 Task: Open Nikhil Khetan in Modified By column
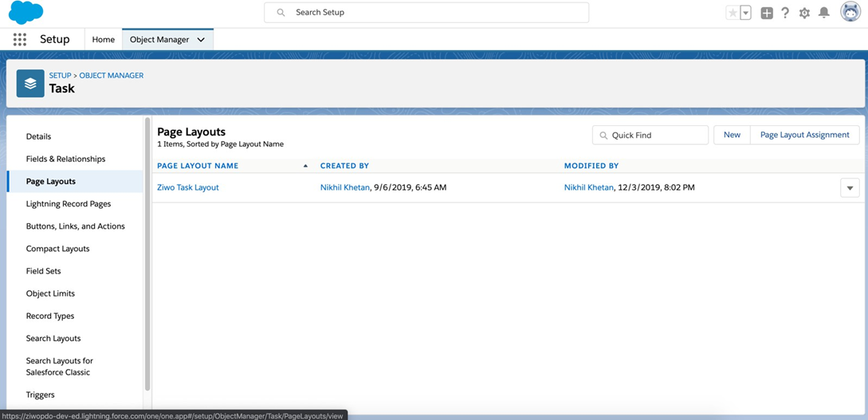coord(589,187)
